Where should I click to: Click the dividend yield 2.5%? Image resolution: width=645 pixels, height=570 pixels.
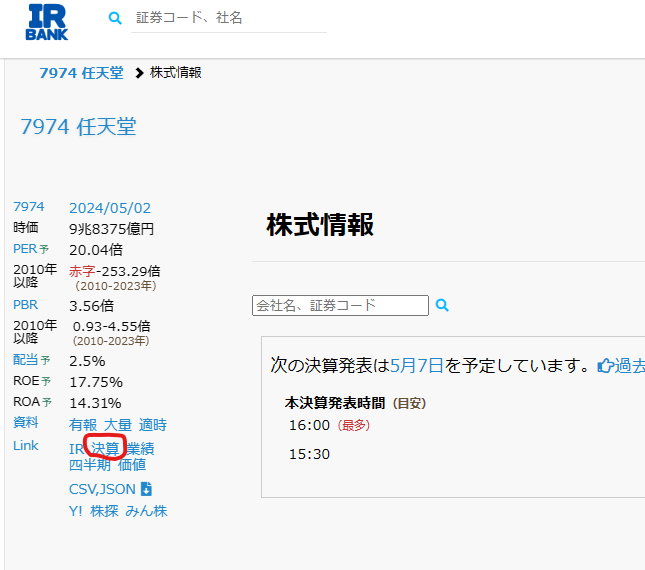[x=87, y=361]
